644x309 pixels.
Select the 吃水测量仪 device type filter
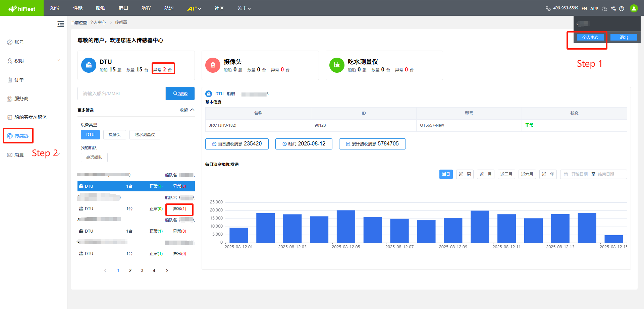point(145,135)
